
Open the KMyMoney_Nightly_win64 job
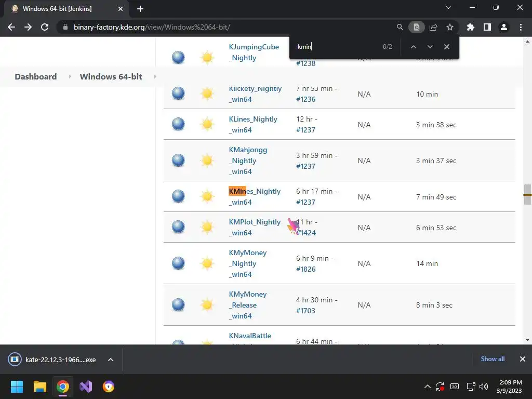[x=248, y=263]
